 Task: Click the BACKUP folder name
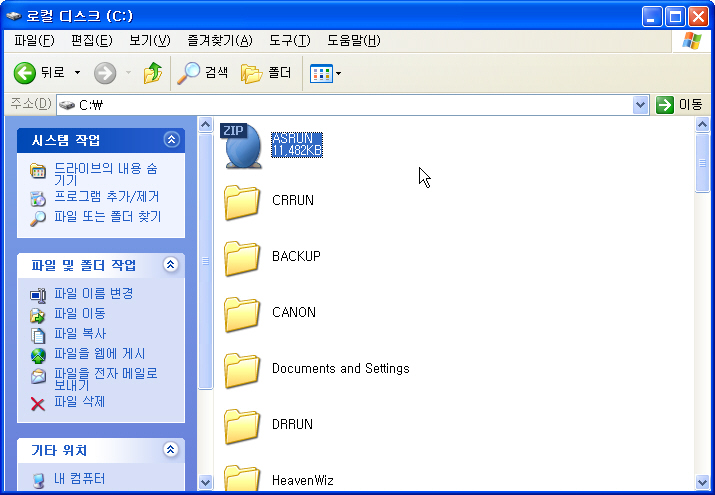[296, 256]
